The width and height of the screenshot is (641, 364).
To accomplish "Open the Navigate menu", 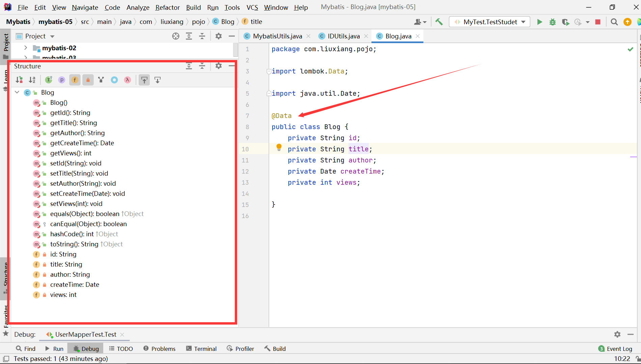I will tap(85, 7).
